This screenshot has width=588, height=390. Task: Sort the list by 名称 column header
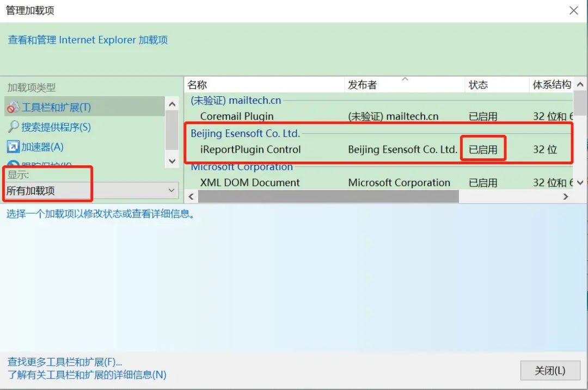click(197, 85)
